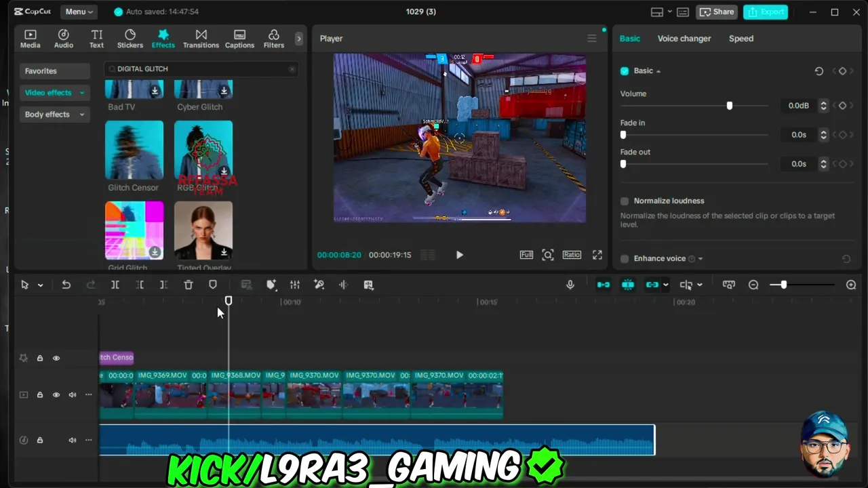
Task: Adjust the Volume slider handle
Action: point(730,106)
